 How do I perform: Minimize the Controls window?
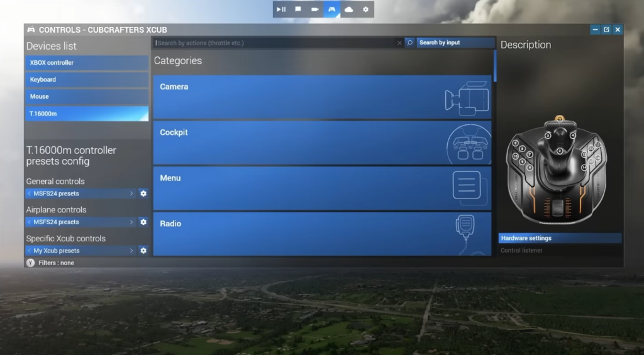click(x=595, y=30)
